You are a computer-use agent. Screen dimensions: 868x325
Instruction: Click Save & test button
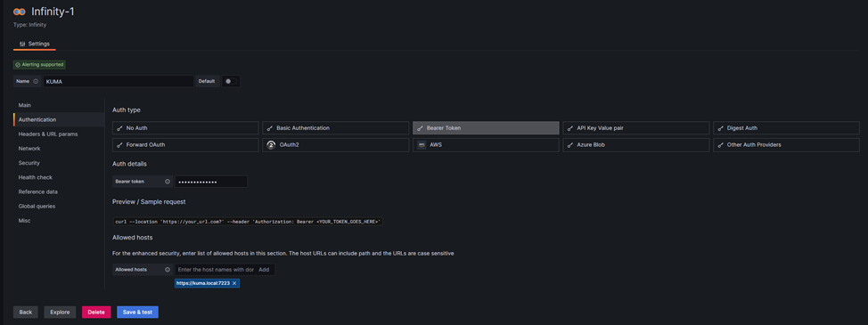(137, 313)
